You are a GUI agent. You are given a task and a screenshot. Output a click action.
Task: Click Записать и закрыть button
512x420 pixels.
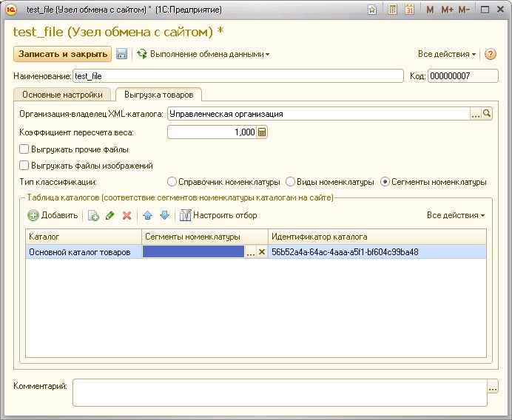[x=62, y=54]
